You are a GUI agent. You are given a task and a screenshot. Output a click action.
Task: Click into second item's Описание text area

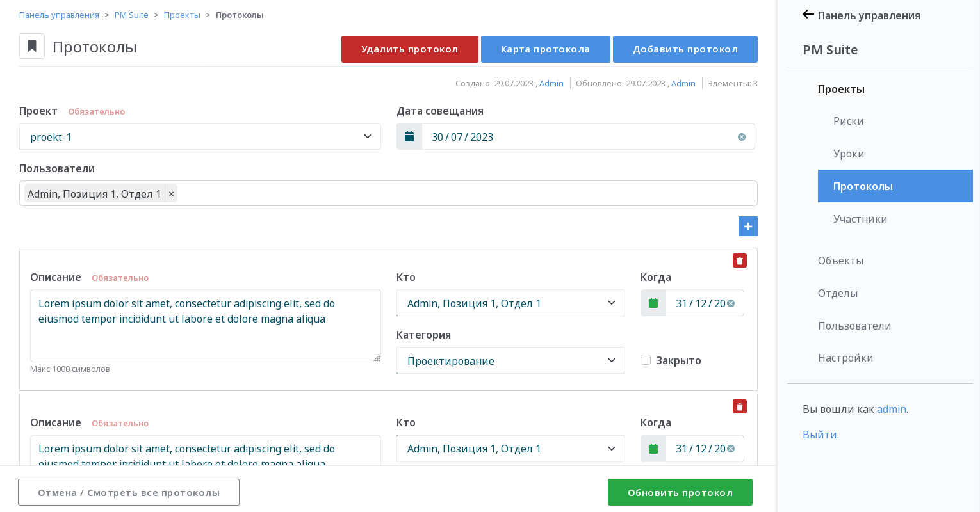point(206,451)
